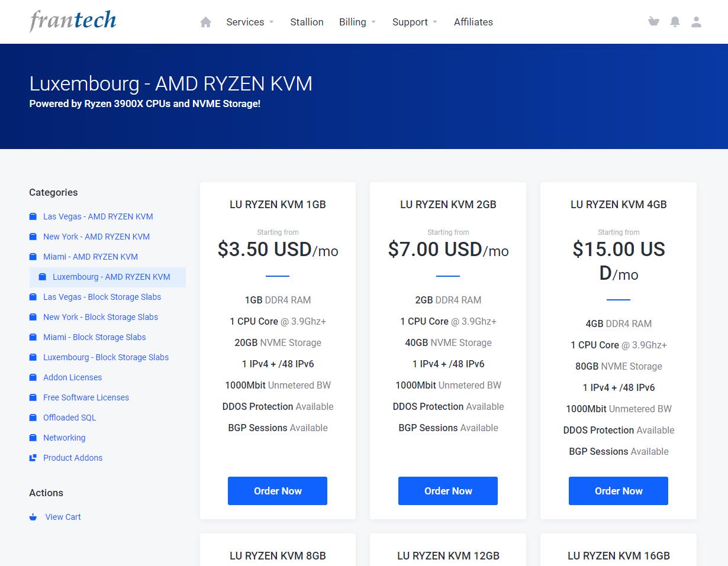Click the icon beside Las Vegas - AMD RYZEN KVM
The width and height of the screenshot is (728, 566).
tap(33, 216)
